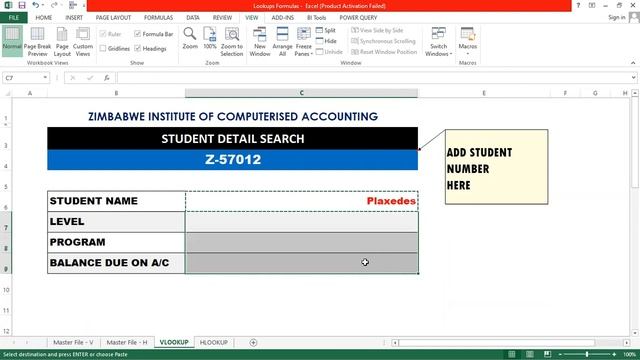Reset zoom to 100%
This screenshot has height=360, width=640.
click(x=210, y=39)
